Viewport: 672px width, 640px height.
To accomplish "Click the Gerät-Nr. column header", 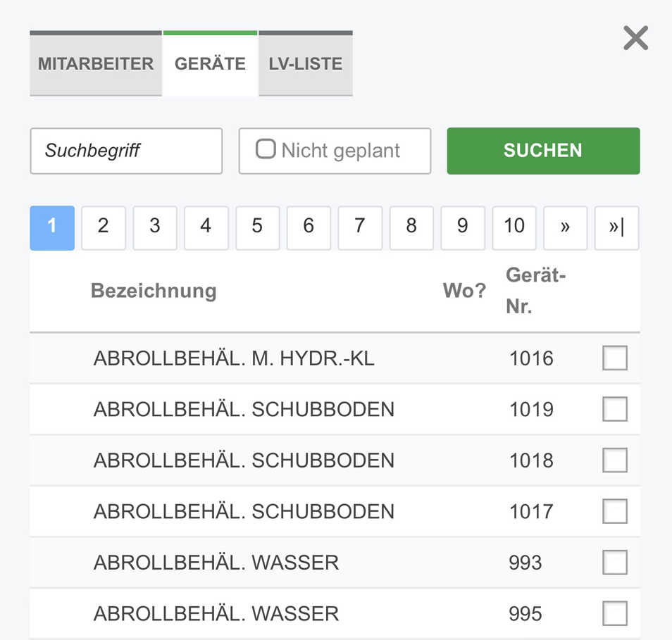I will tap(535, 291).
